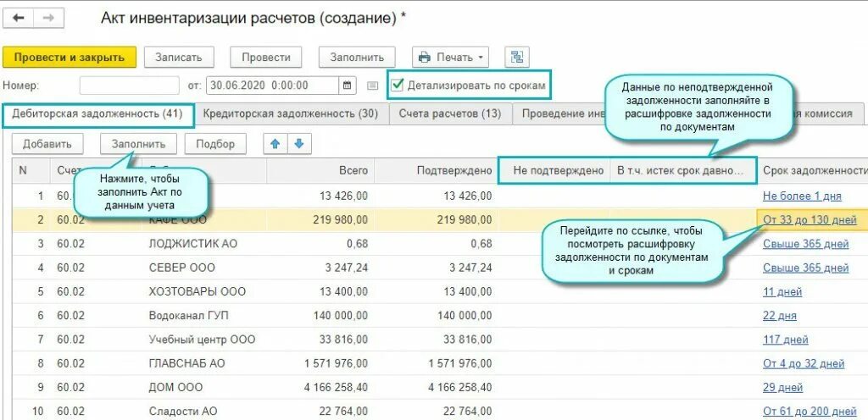Open the 22 дня link

780,316
